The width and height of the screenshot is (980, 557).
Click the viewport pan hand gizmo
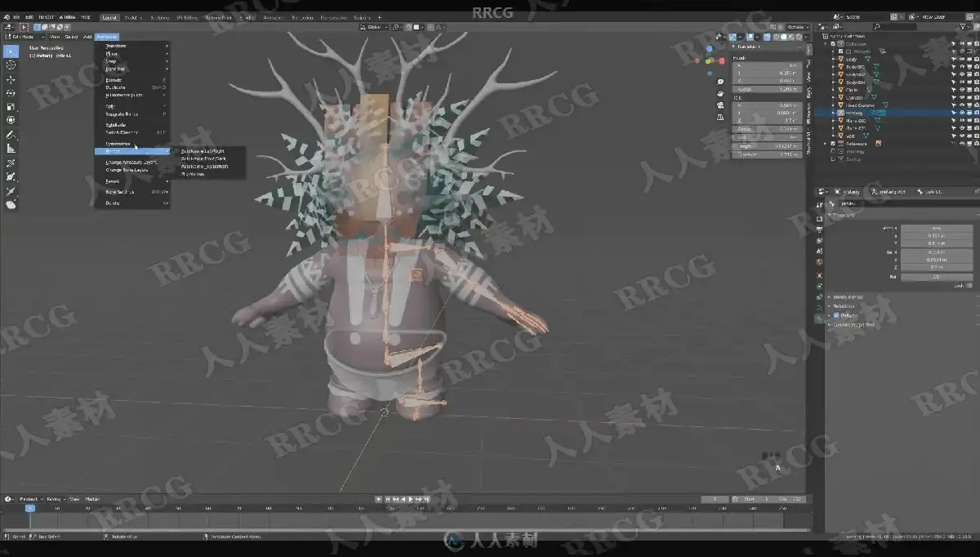point(720,93)
